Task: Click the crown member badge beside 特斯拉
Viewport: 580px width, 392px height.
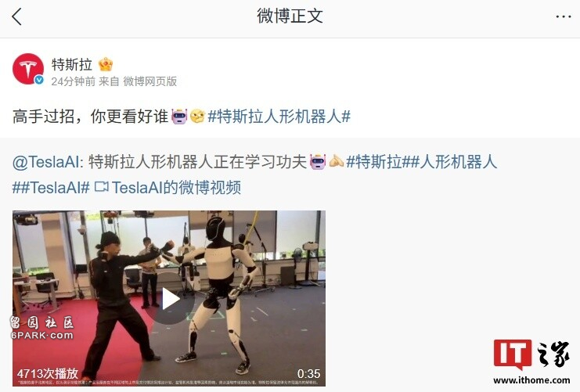Action: click(x=106, y=64)
